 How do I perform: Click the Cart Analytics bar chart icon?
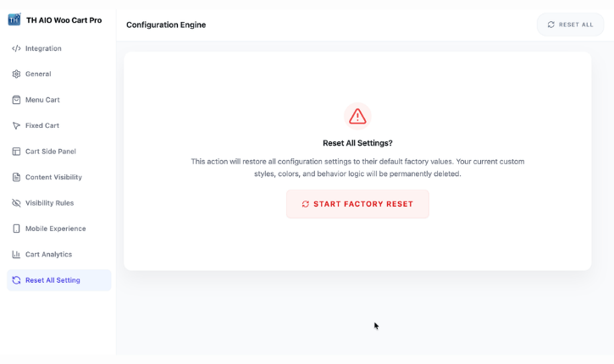coord(16,255)
